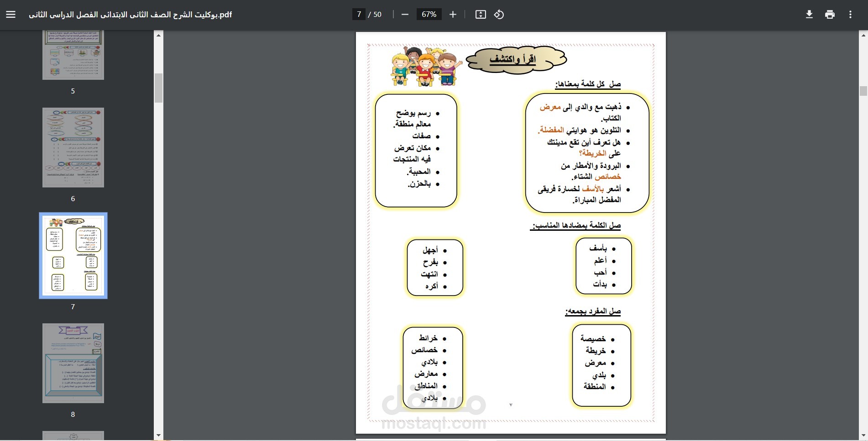Click the document scroll down arrow
This screenshot has height=441, width=868.
click(863, 436)
